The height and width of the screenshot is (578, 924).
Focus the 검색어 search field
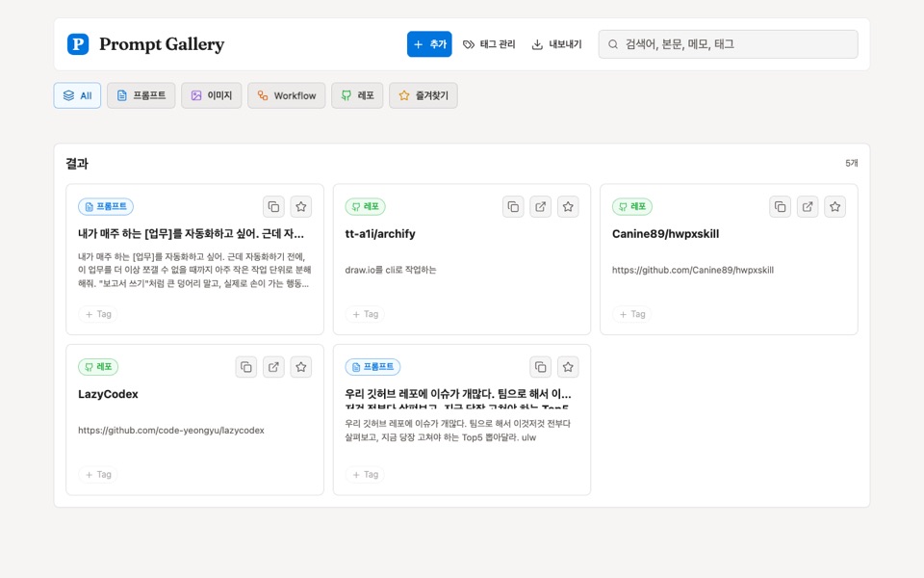point(728,44)
